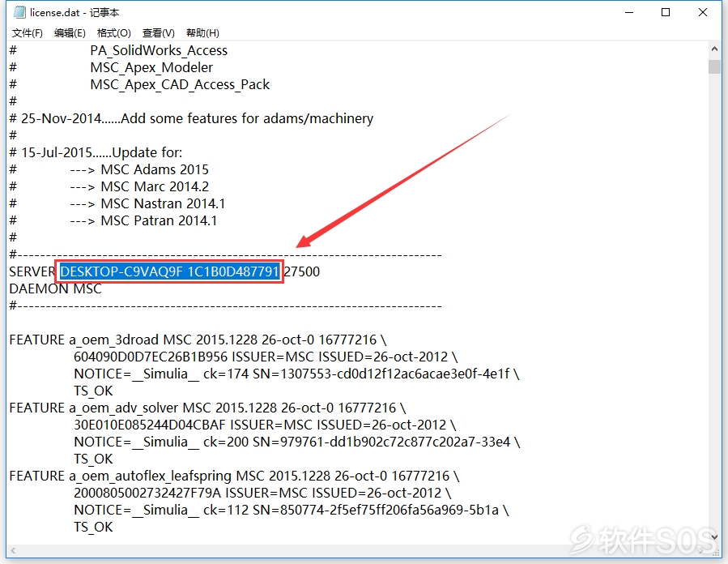Click the vertical scrollbar up arrow

(714, 49)
